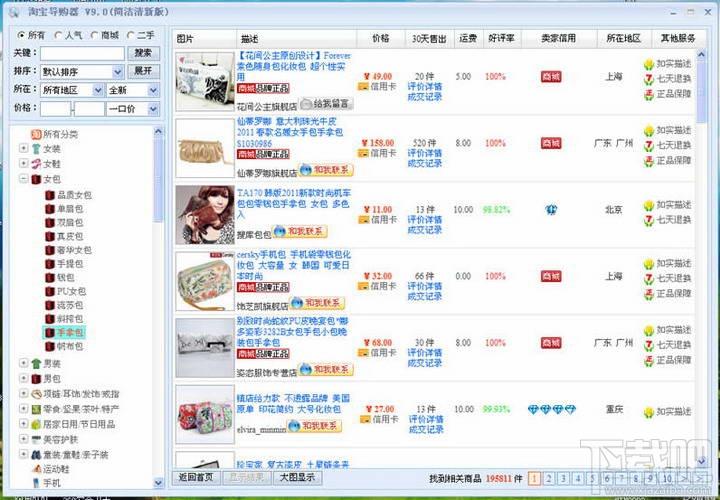Viewport: 720px width, 500px height.
Task: Click the 运动鞋 sneaker icon
Action: click(38, 469)
